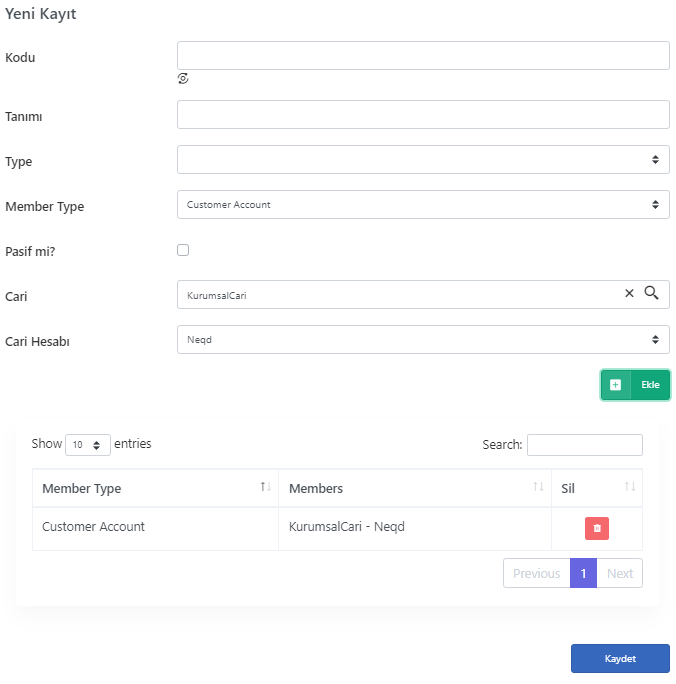
Task: Expand the Member Type dropdown
Action: 423,205
